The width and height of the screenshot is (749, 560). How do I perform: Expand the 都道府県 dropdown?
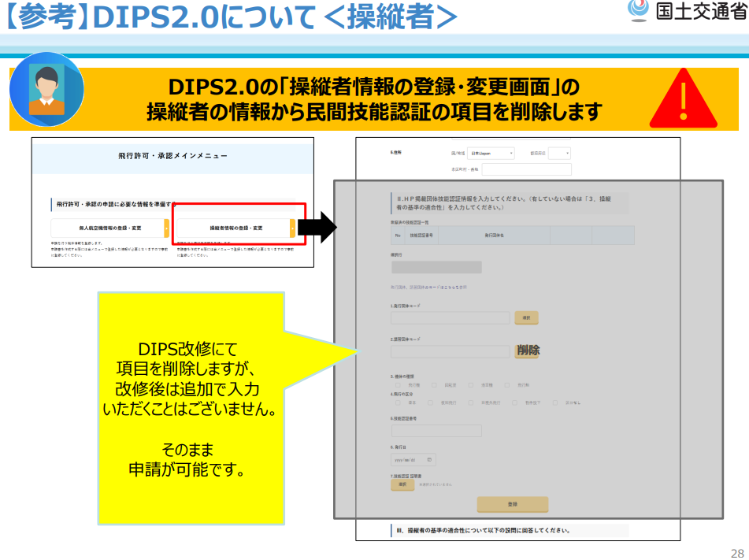pyautogui.click(x=559, y=154)
